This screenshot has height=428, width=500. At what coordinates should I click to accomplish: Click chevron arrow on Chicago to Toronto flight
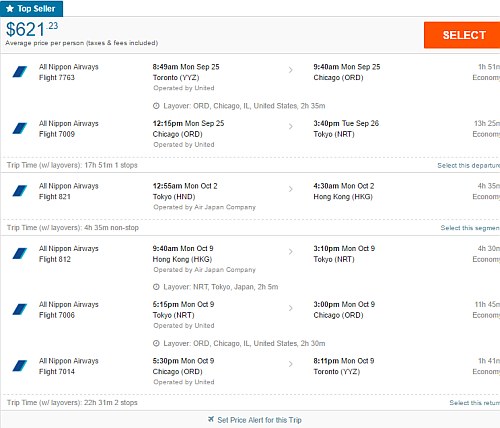click(291, 364)
